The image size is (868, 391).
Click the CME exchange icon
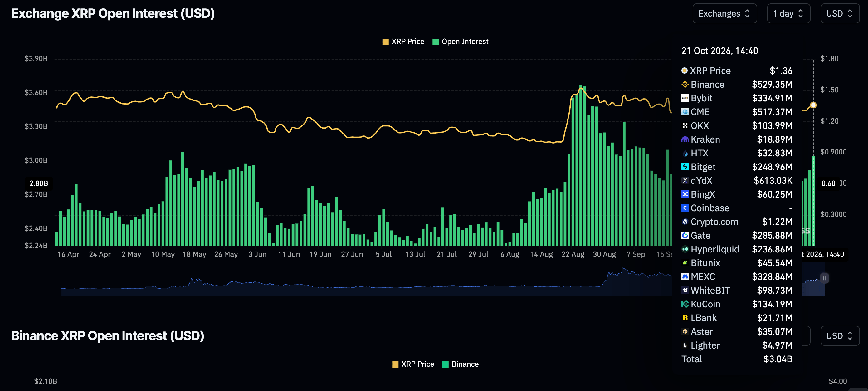685,112
